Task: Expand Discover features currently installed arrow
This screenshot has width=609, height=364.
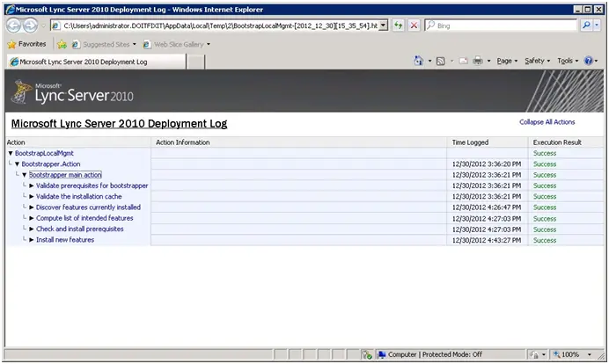Action: [x=32, y=207]
